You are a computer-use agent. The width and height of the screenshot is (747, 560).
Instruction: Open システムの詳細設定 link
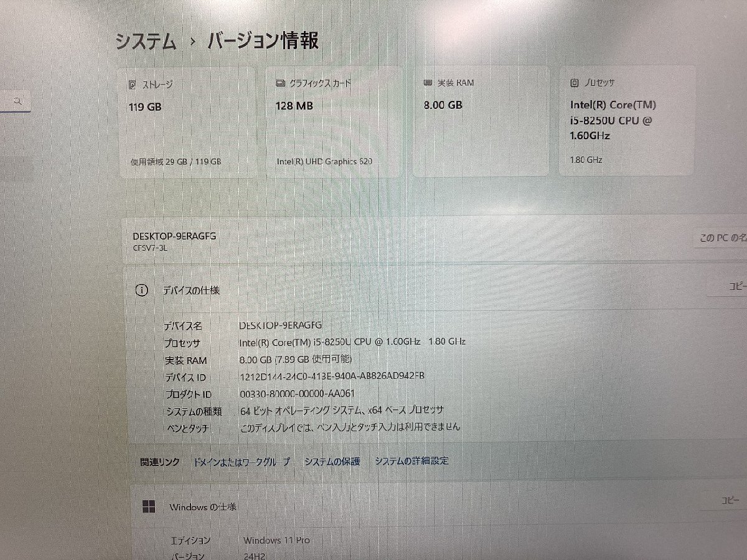[411, 461]
